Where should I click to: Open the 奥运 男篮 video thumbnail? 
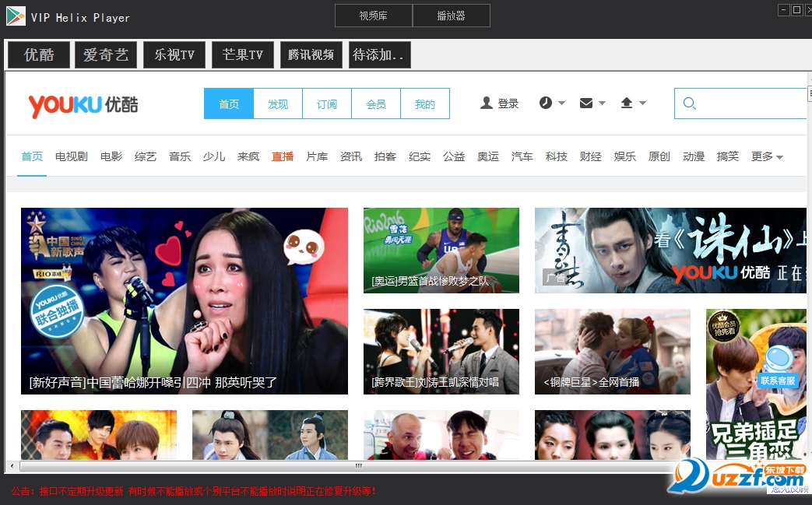click(441, 251)
